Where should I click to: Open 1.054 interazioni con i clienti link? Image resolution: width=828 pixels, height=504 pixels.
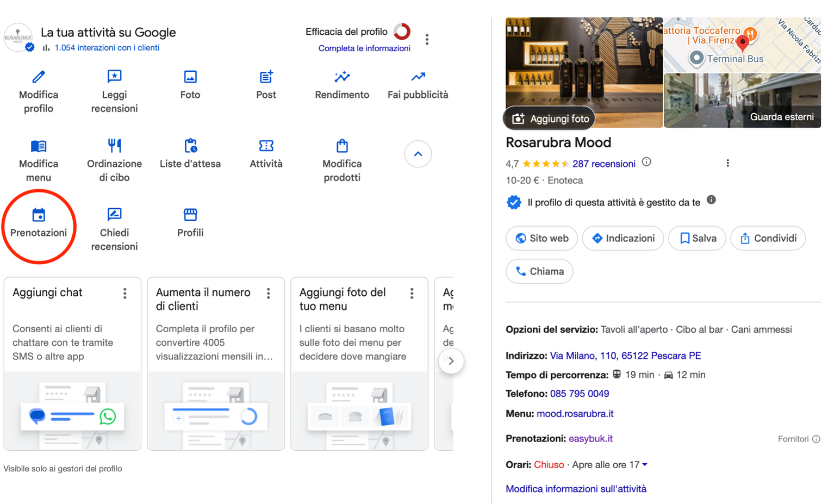coord(107,48)
